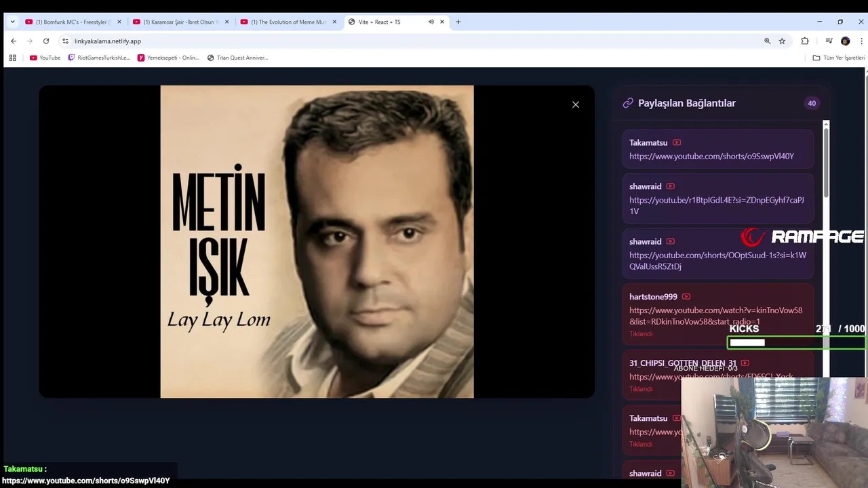The image size is (868, 488).
Task: Go forward in browser history
Action: [30, 41]
